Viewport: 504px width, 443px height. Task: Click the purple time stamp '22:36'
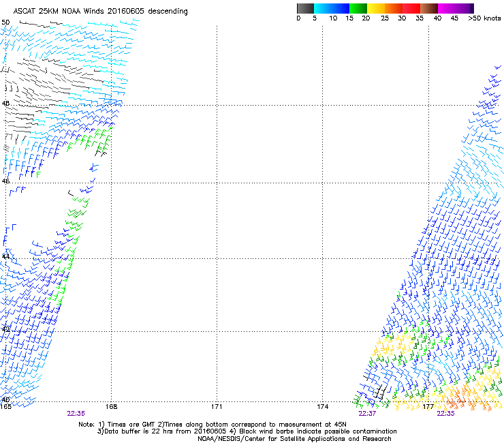point(76,414)
